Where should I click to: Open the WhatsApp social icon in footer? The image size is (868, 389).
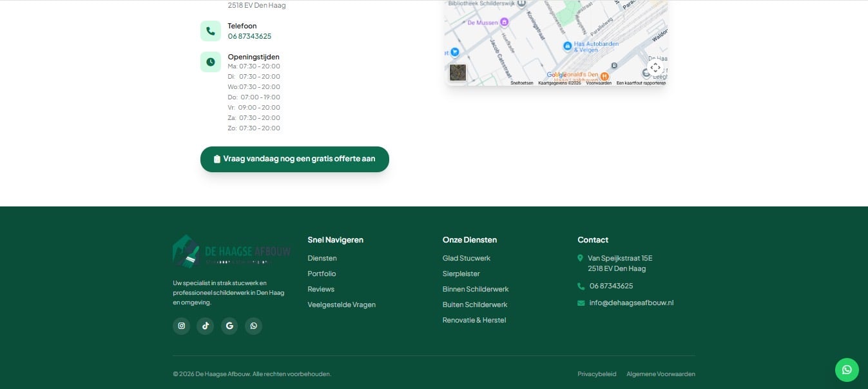pos(254,326)
